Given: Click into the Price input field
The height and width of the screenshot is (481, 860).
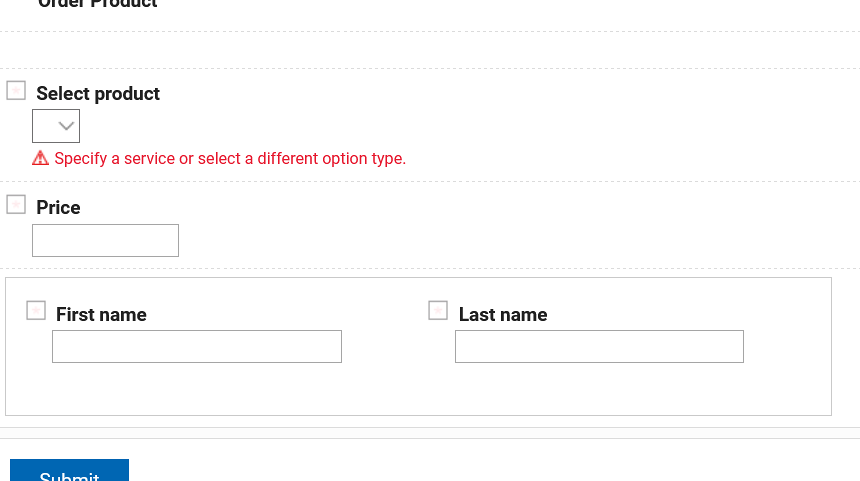Looking at the screenshot, I should pos(105,241).
